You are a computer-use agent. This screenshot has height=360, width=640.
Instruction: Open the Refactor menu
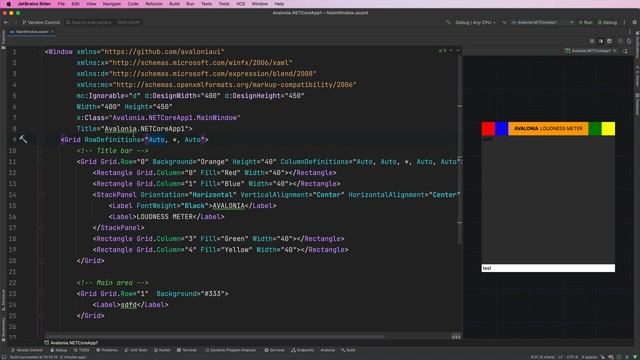153,4
